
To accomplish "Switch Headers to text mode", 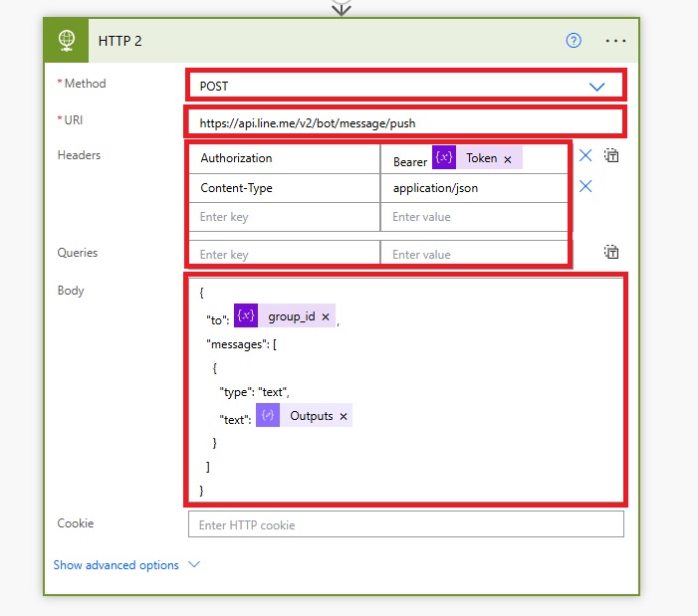I will pyautogui.click(x=612, y=156).
